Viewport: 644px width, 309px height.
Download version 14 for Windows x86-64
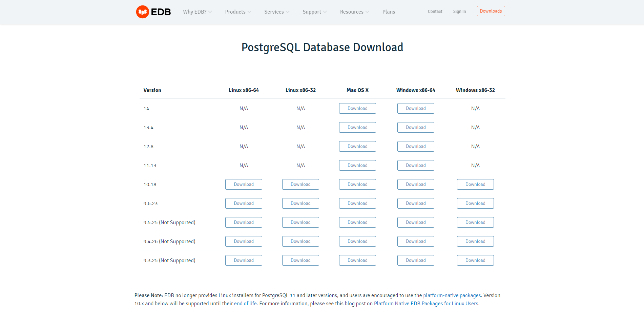click(x=416, y=109)
